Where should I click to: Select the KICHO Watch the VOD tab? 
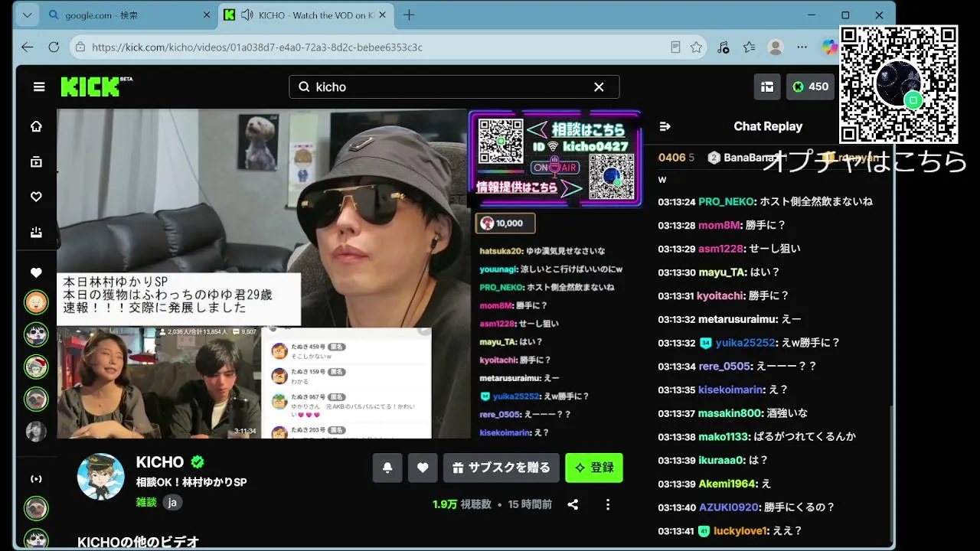click(x=307, y=15)
